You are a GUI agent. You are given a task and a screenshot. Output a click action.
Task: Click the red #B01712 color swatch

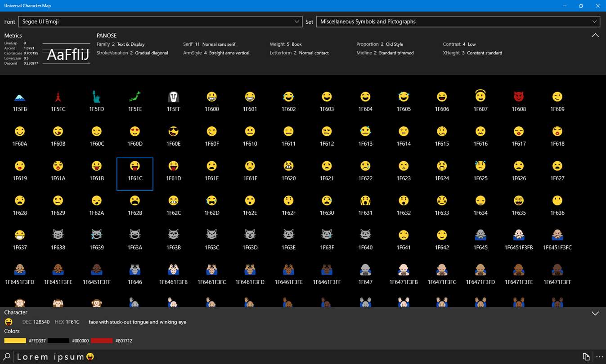(x=101, y=341)
